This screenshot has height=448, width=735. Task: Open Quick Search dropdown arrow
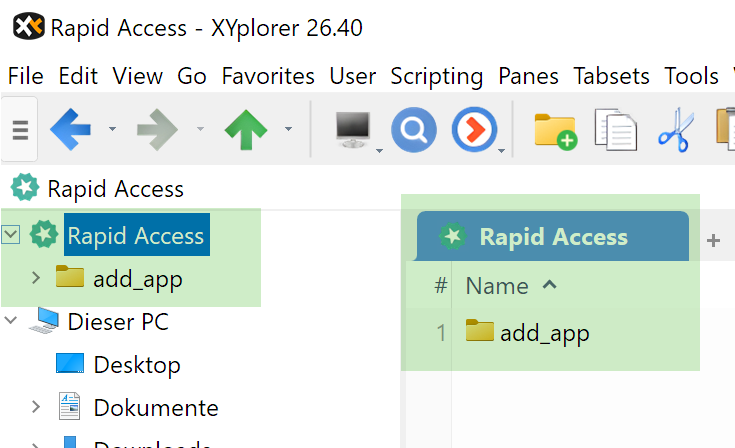point(501,150)
